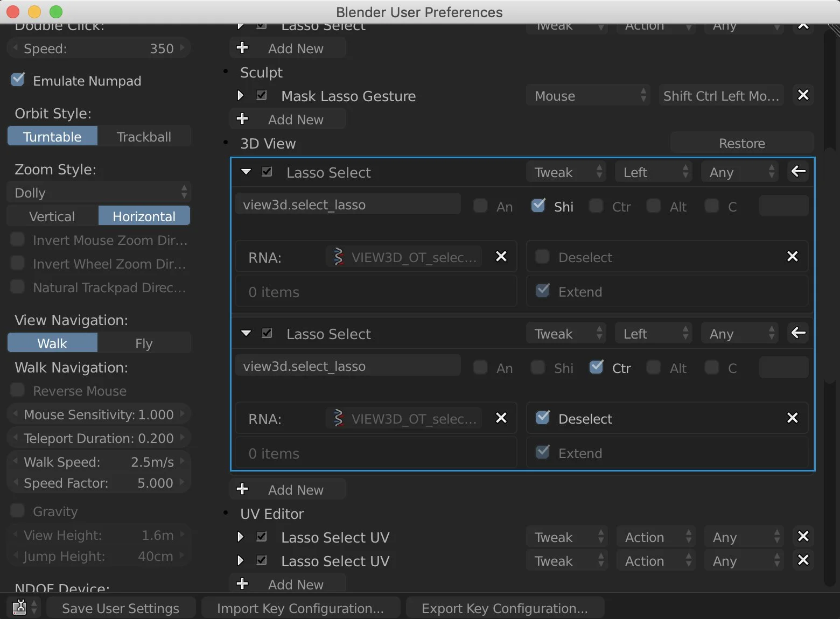This screenshot has height=619, width=840.
Task: Collapse the first 3D View Lasso Select
Action: pos(246,172)
